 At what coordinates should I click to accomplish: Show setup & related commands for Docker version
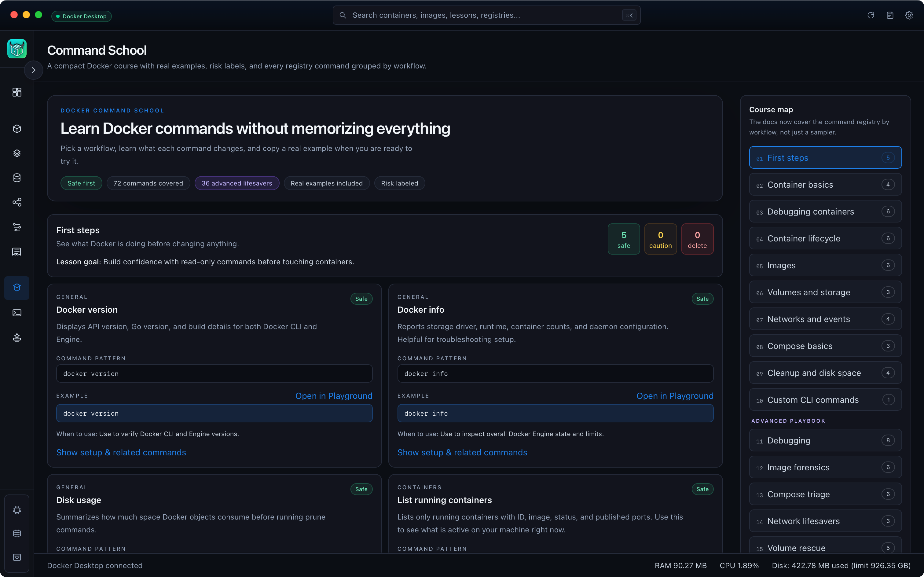point(121,452)
